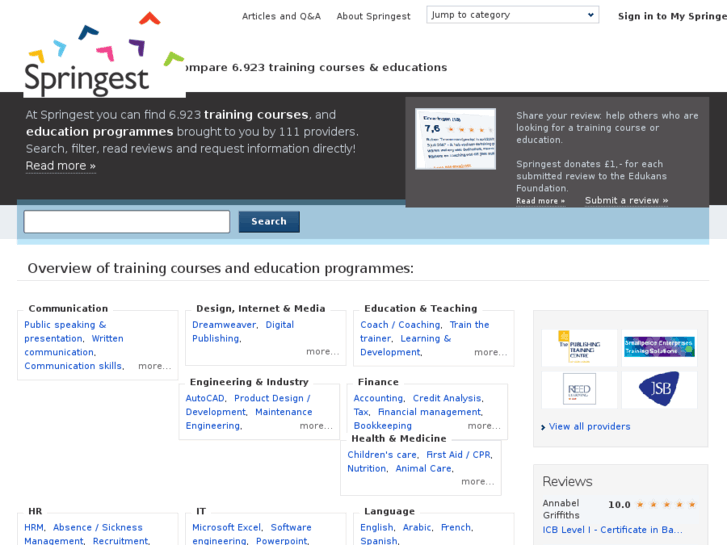Click the Finance category heading
This screenshot has width=727, height=545.
click(x=378, y=382)
